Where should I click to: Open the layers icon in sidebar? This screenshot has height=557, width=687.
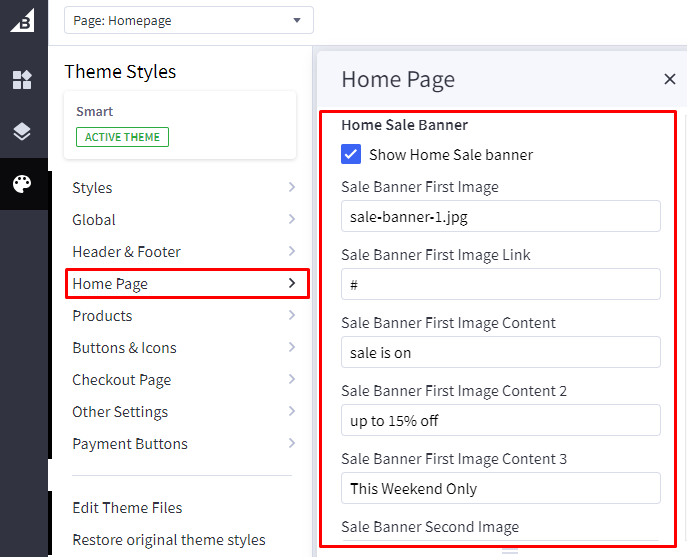(22, 132)
